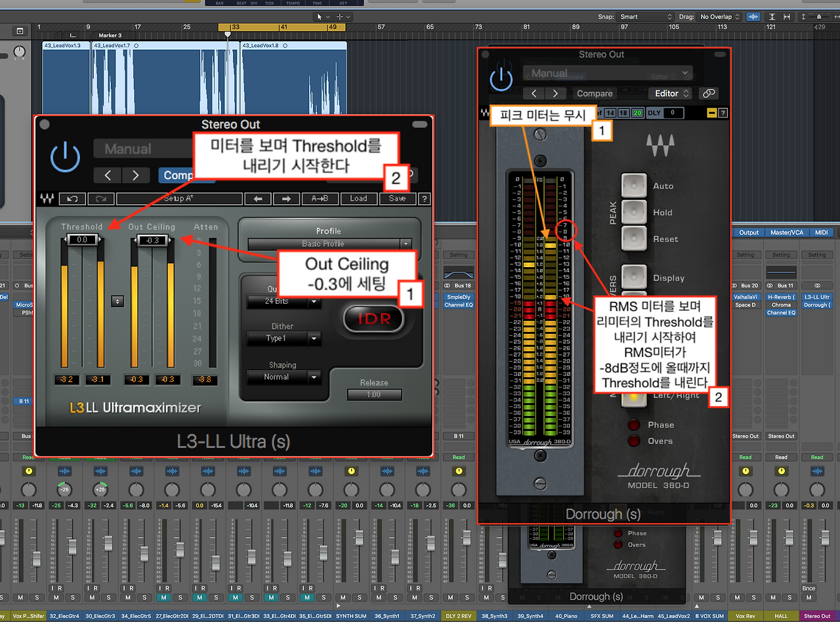Click the Peak Hold button
This screenshot has height=622, width=840.
(634, 211)
